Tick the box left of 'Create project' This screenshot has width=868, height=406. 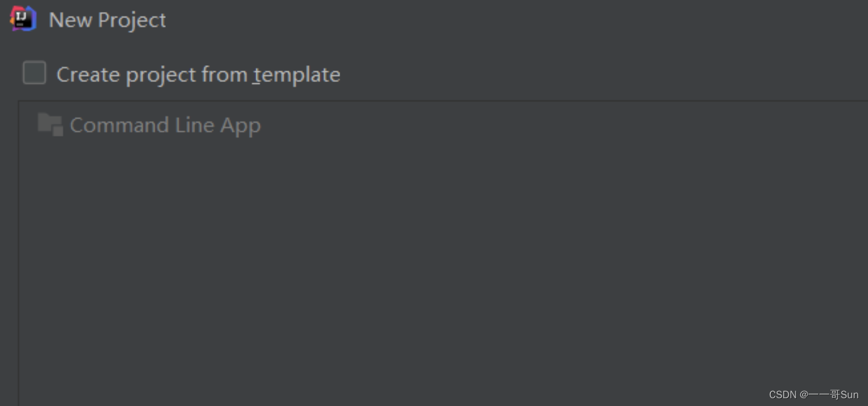point(34,73)
